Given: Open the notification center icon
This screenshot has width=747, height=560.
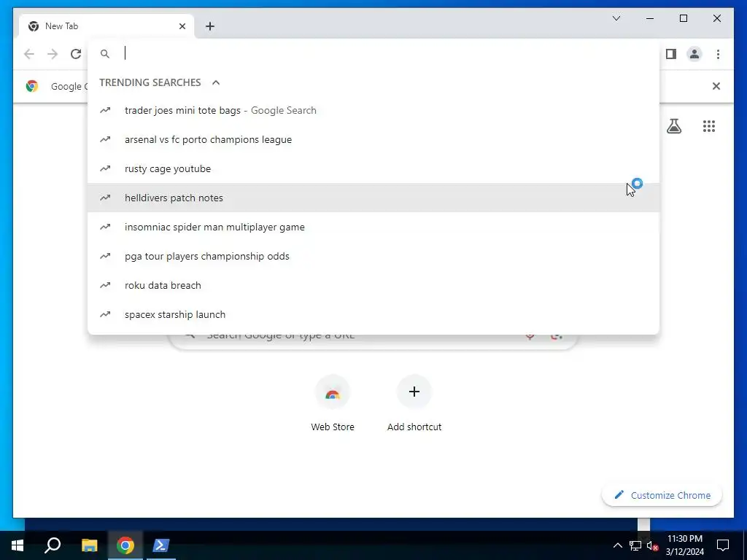Looking at the screenshot, I should (723, 545).
